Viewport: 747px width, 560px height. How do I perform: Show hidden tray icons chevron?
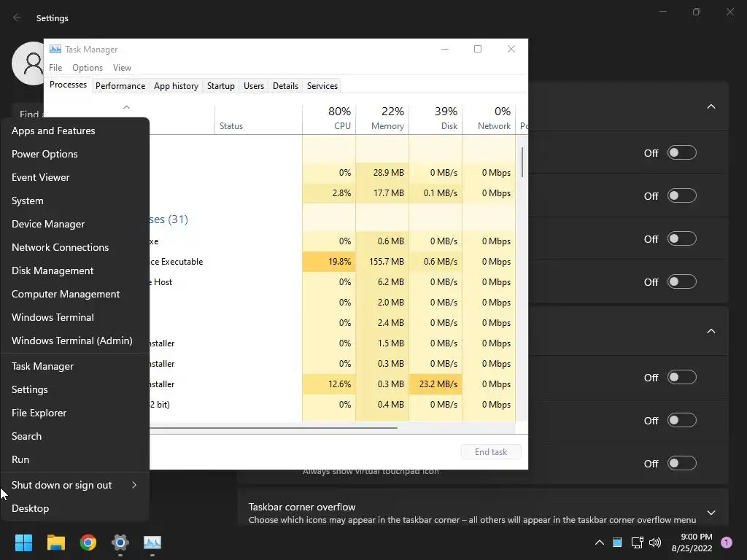point(600,542)
